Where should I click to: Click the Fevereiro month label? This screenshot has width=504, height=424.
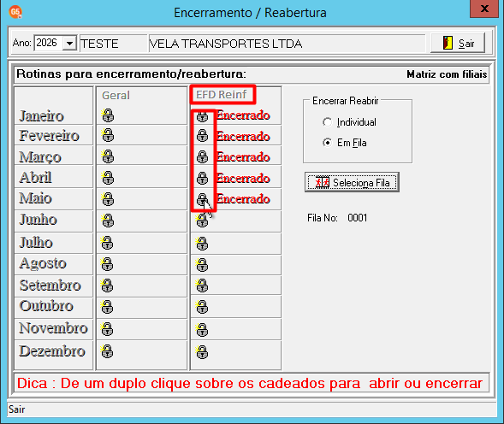(49, 136)
